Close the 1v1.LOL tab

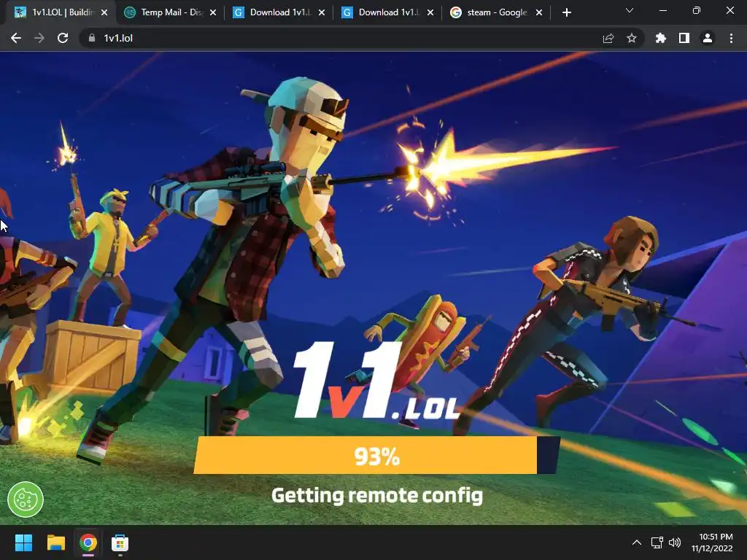point(104,12)
